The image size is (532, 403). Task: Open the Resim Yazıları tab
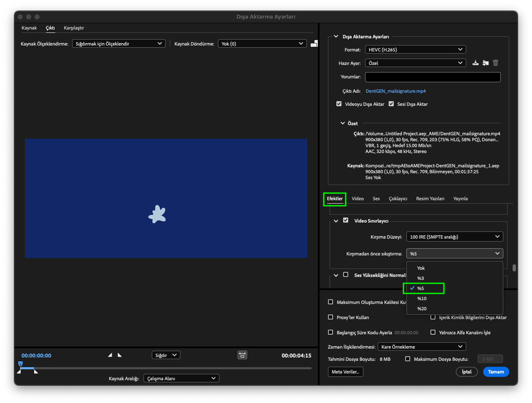pos(430,199)
